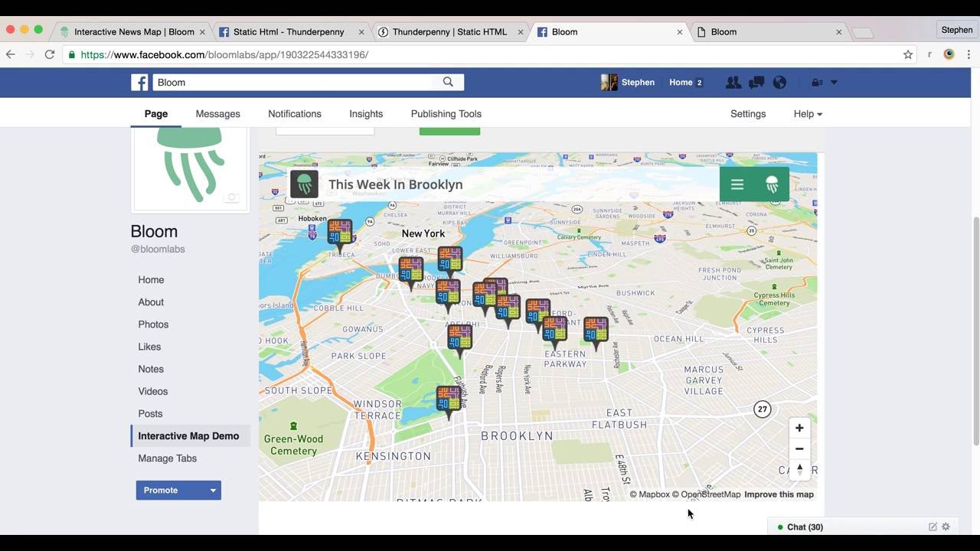Open the Photos sidebar link
980x551 pixels.
(x=153, y=324)
